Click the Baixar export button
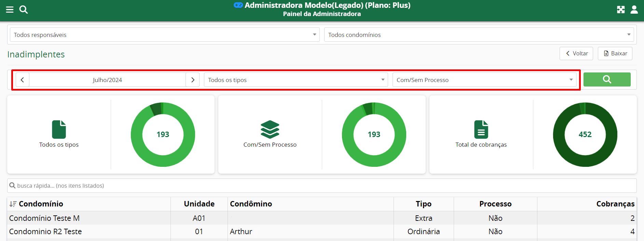This screenshot has height=241, width=644. pos(615,54)
